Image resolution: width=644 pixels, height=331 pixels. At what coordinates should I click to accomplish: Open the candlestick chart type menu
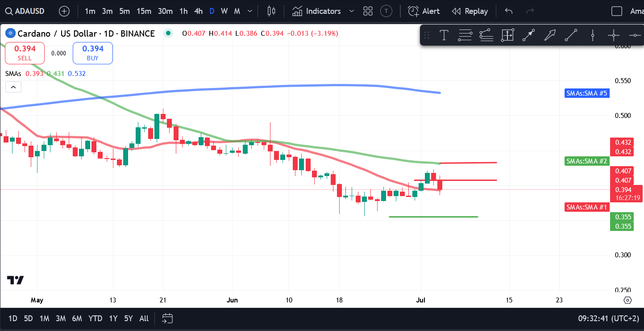[x=271, y=11]
